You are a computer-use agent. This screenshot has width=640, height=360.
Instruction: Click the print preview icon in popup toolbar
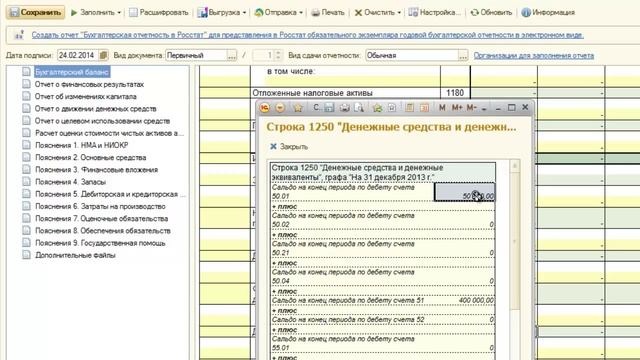click(359, 108)
